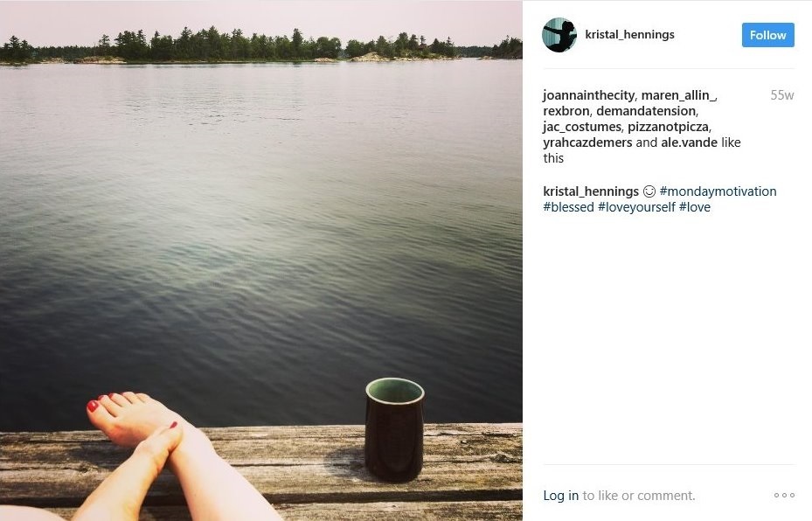Open the #love hashtag
Viewport: 812px width, 521px height.
pos(695,207)
